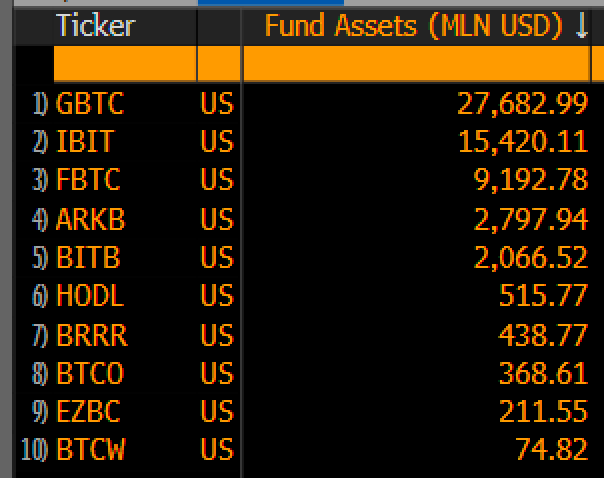Click the descending sort arrow icon
The width and height of the screenshot is (604, 478).
click(x=582, y=26)
